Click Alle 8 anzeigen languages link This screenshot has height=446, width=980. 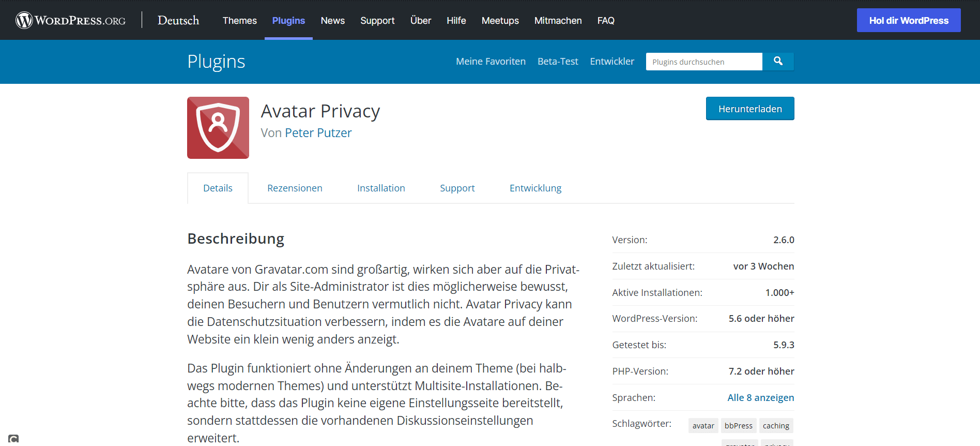click(x=761, y=397)
